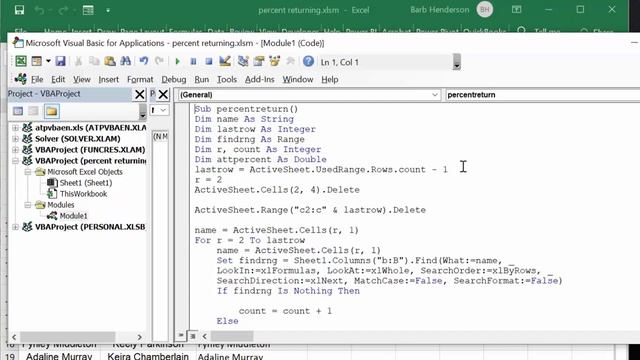The image size is (640, 360).
Task: Open the Insert menu
Action: click(109, 80)
